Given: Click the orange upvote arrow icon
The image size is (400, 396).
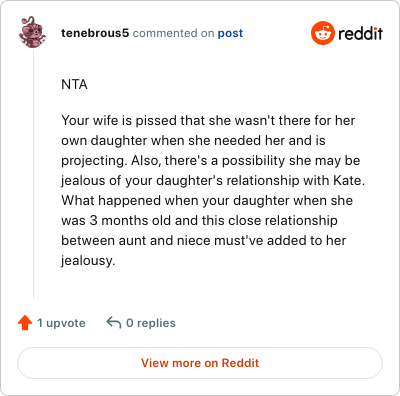Looking at the screenshot, I should click(x=25, y=323).
